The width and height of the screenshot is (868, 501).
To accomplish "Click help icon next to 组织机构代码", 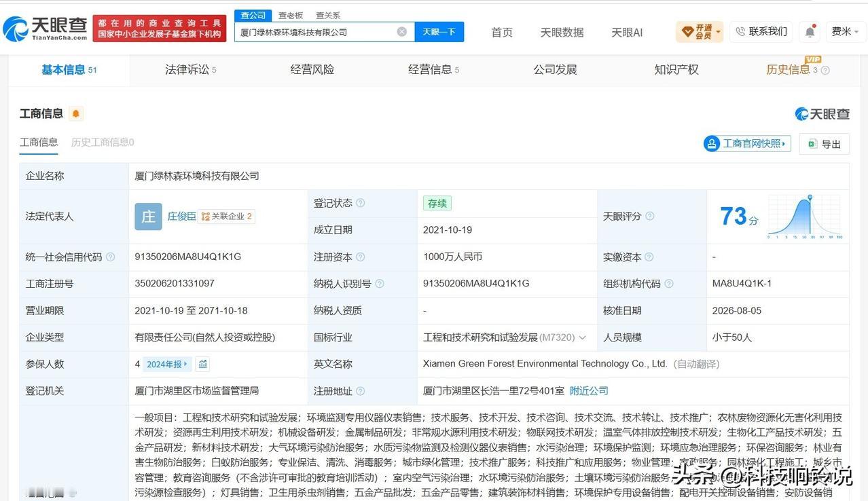I will 669,284.
